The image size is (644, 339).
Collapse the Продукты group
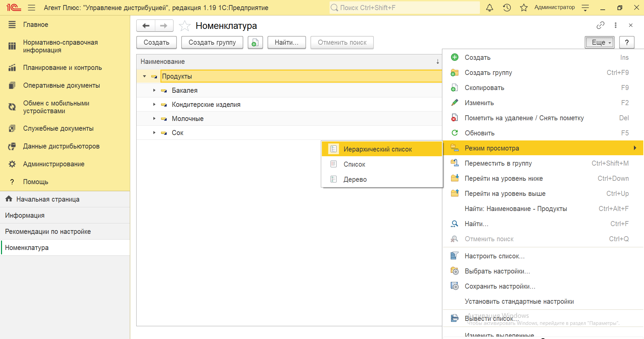point(145,76)
